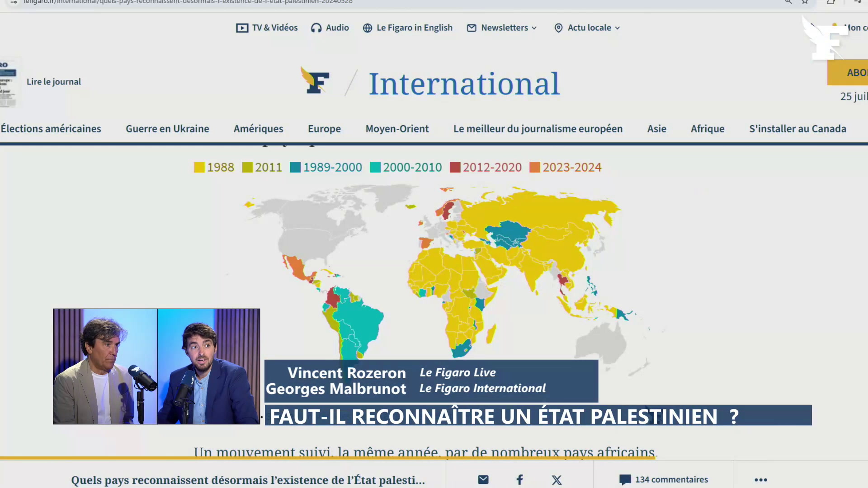Screen dimensions: 868x488
Task: Expand the Actu locale dropdown
Action: 586,28
